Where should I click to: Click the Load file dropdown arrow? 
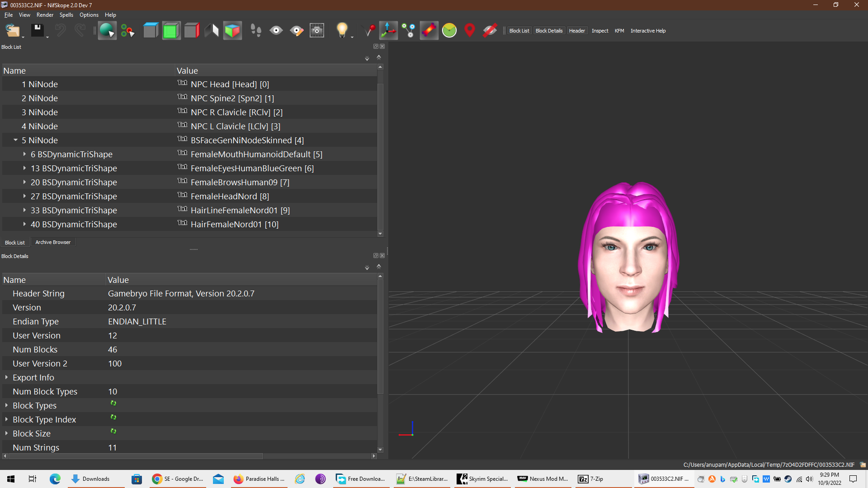point(23,37)
